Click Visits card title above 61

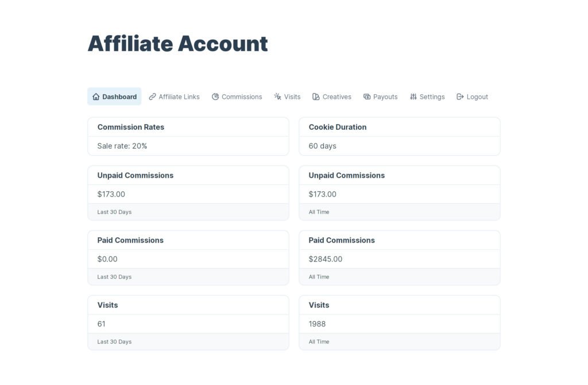107,305
